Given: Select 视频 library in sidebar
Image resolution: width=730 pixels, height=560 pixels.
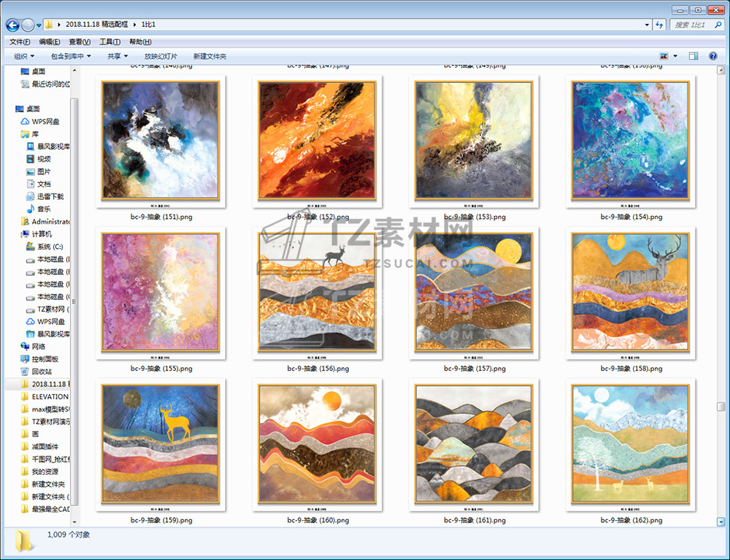Looking at the screenshot, I should click(x=38, y=159).
